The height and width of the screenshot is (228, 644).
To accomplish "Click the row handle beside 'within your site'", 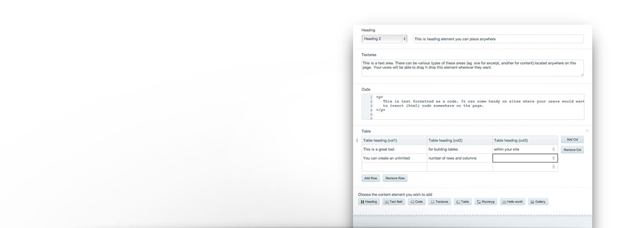I will point(554,149).
